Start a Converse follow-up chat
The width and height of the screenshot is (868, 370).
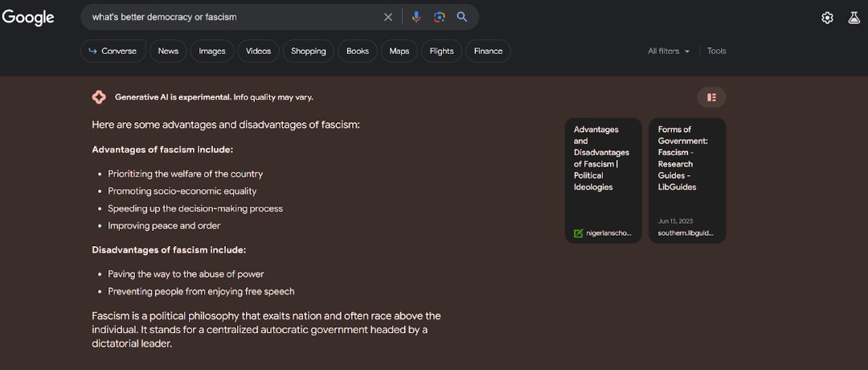point(113,51)
